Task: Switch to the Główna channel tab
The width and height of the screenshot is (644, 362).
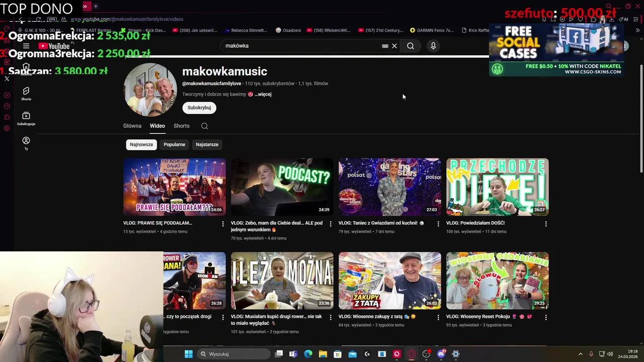Action: tap(132, 126)
